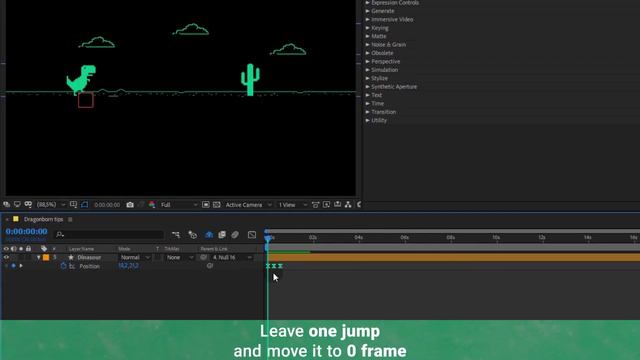This screenshot has height=360, width=640.
Task: Click the region of interest icon
Action: tap(206, 204)
